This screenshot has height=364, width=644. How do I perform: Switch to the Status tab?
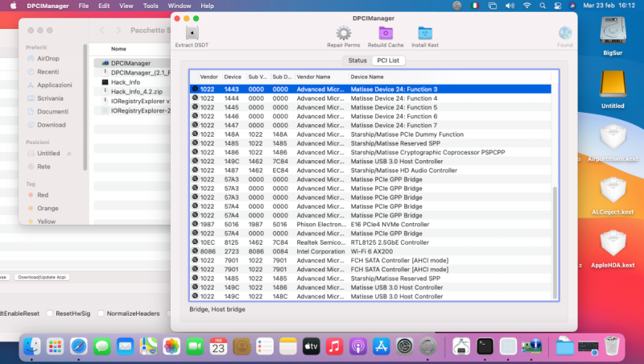357,60
